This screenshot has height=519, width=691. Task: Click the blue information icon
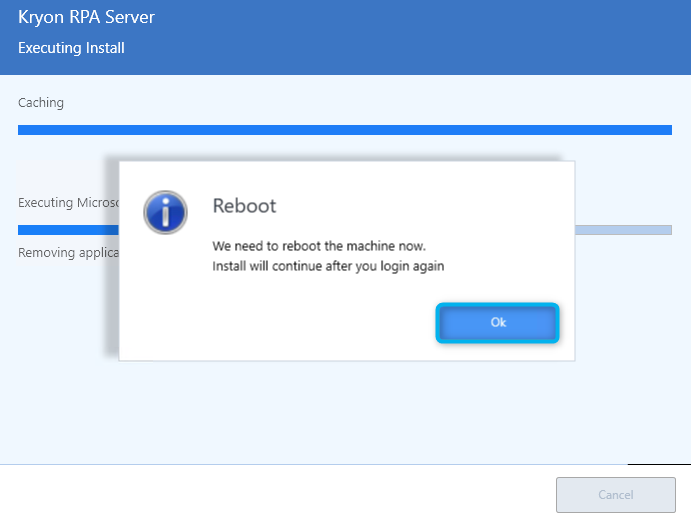point(165,212)
